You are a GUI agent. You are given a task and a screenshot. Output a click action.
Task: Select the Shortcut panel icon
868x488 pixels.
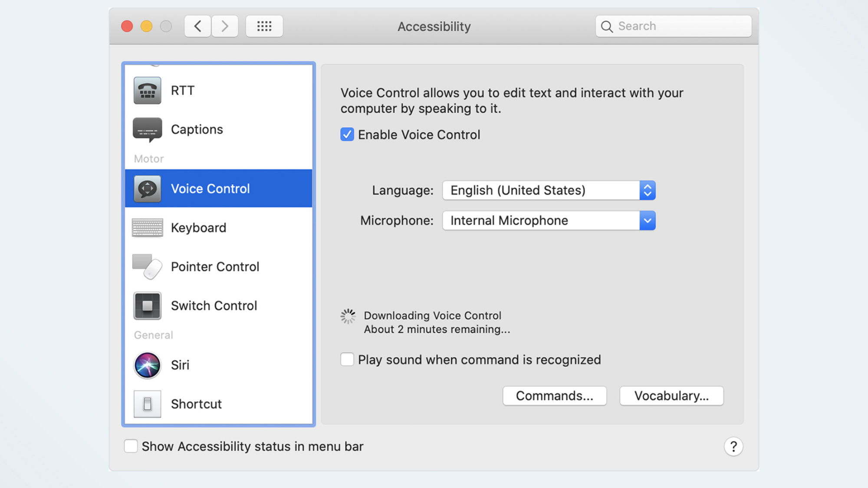tap(147, 403)
